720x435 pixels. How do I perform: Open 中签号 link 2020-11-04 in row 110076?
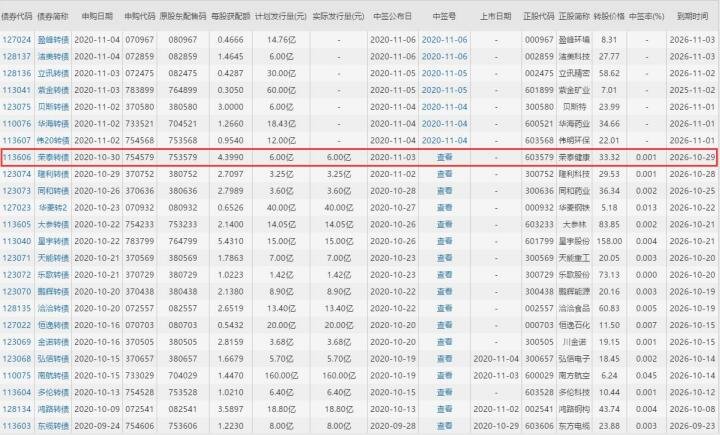point(444,124)
